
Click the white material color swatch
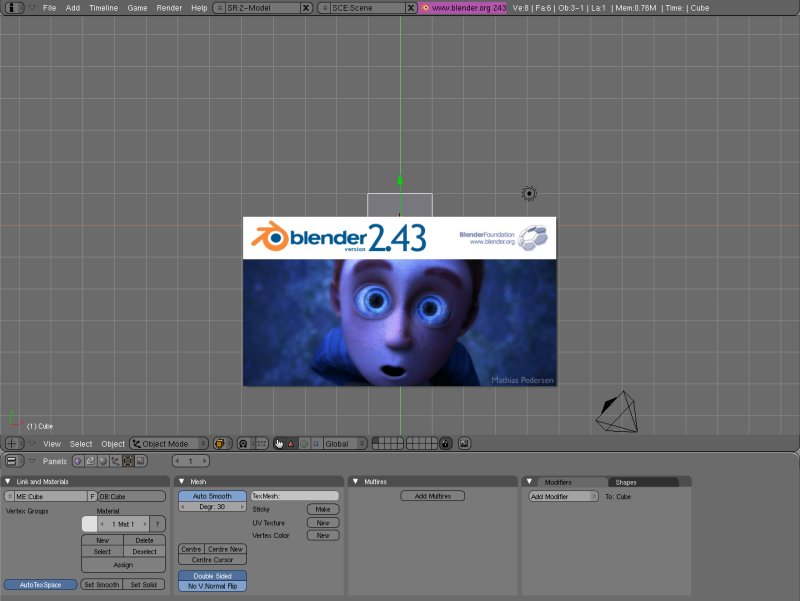tap(89, 524)
